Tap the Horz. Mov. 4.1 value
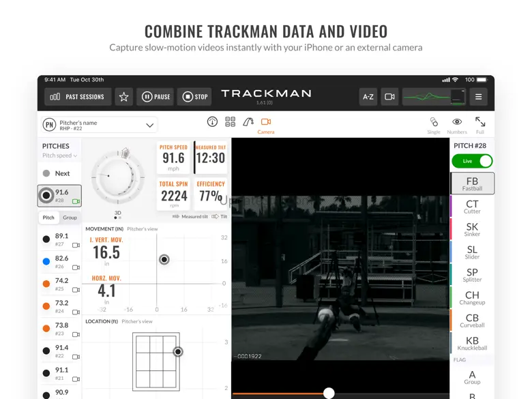This screenshot has width=532, height=399. click(106, 291)
